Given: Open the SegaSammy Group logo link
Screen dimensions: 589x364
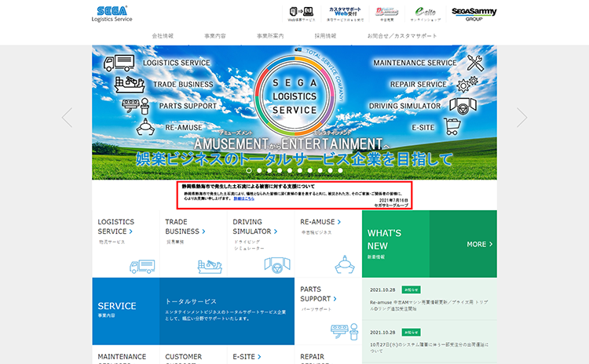Looking at the screenshot, I should 474,13.
